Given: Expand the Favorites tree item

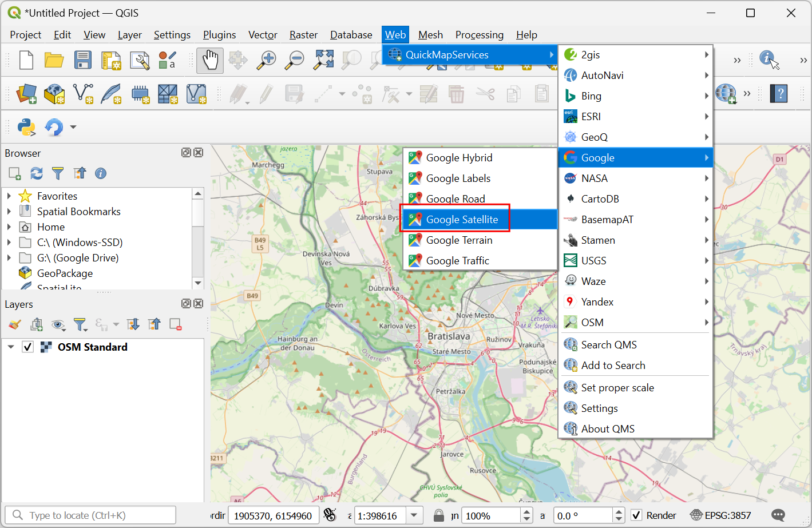Looking at the screenshot, I should (9, 196).
